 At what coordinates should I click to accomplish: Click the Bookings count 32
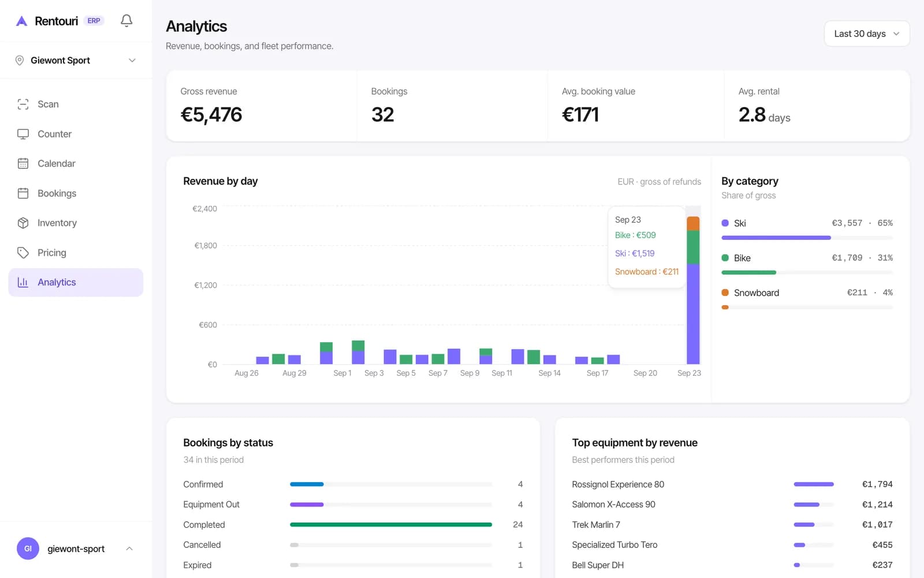[382, 114]
